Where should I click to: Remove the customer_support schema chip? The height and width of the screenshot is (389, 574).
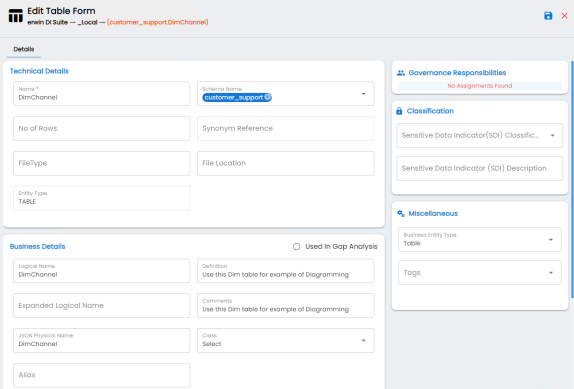pyautogui.click(x=268, y=97)
